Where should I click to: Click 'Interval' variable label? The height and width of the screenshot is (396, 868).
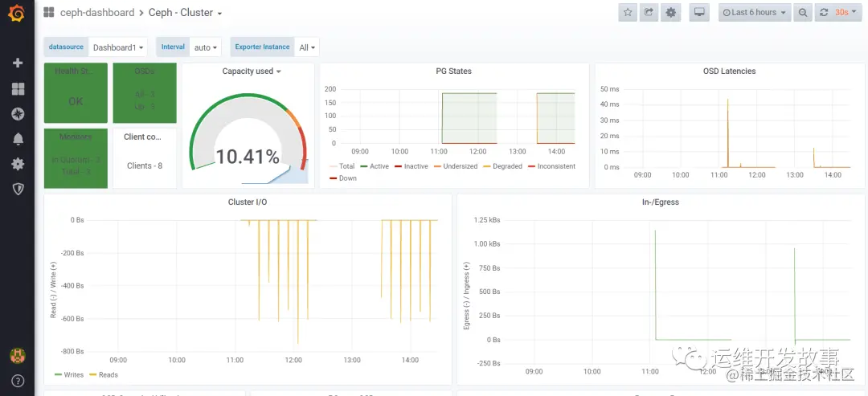(x=173, y=47)
